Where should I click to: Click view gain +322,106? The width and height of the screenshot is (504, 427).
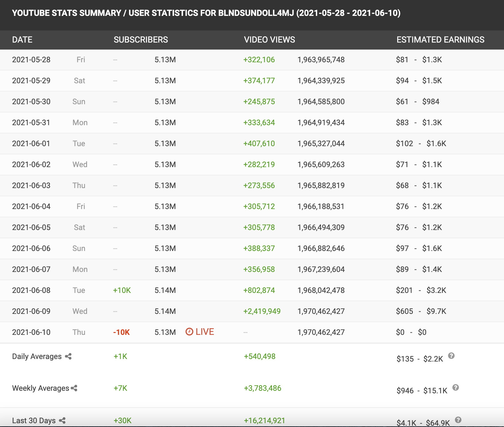(x=259, y=60)
